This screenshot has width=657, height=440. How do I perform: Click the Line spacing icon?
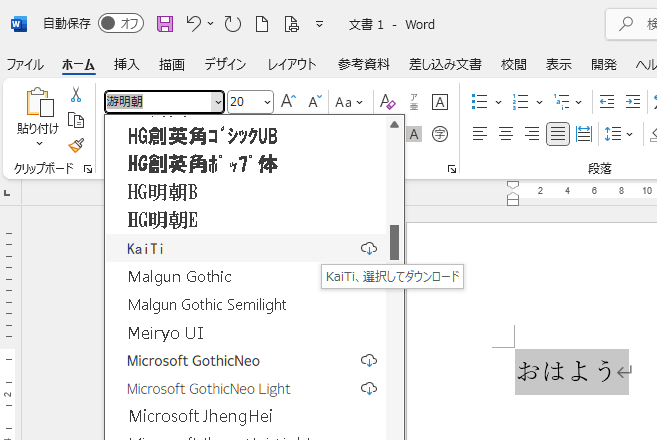coord(613,134)
